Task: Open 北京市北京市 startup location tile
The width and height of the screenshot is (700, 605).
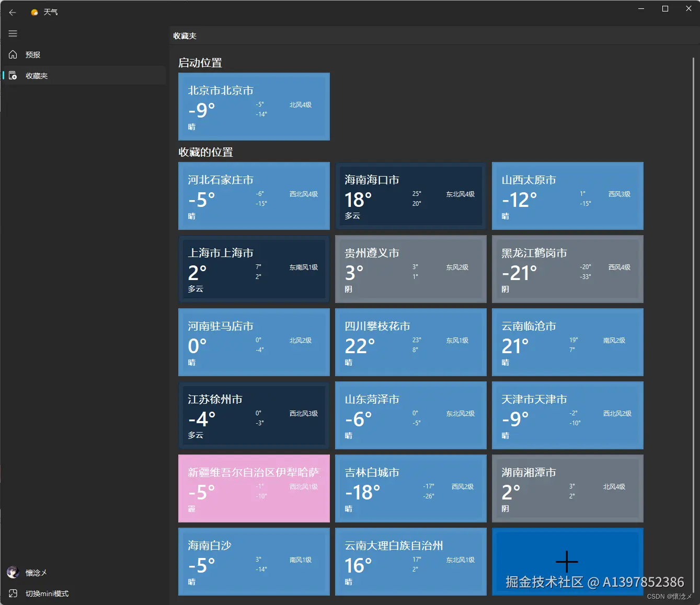Action: pyautogui.click(x=254, y=107)
